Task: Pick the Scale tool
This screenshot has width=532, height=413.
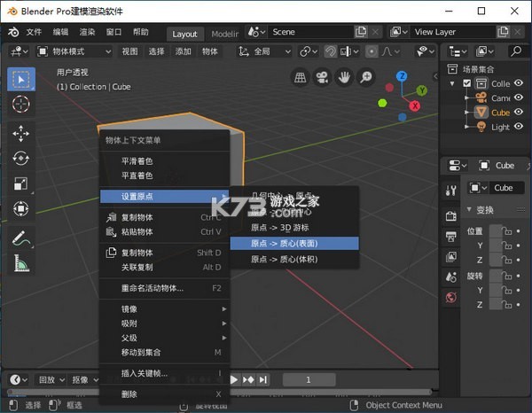Action: [x=21, y=183]
